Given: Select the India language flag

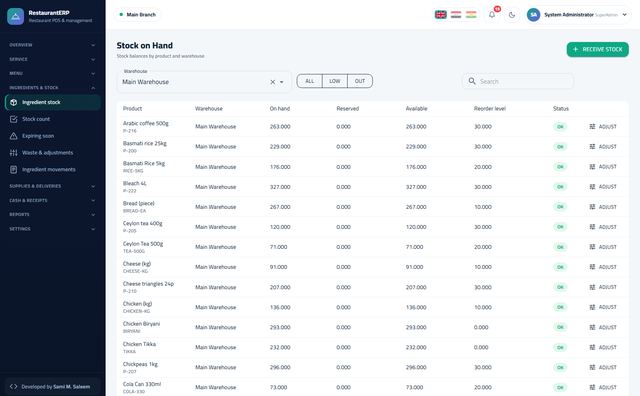Looking at the screenshot, I should pos(471,15).
